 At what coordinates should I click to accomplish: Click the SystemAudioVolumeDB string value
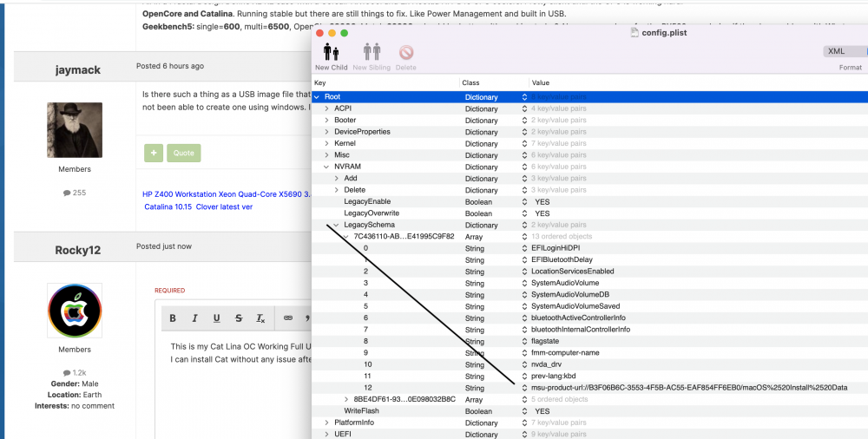click(x=570, y=294)
